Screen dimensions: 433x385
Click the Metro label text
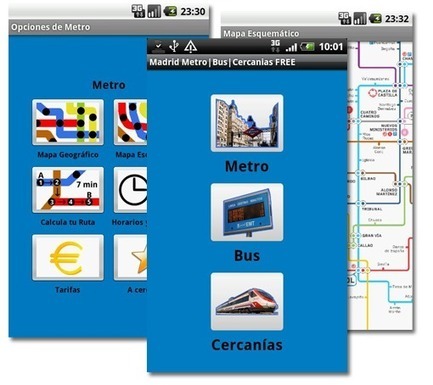tap(247, 166)
